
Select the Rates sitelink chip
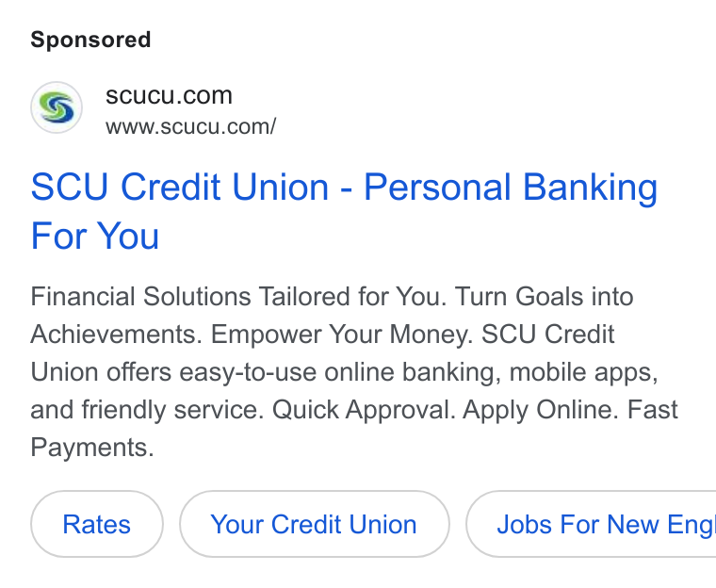tap(97, 524)
